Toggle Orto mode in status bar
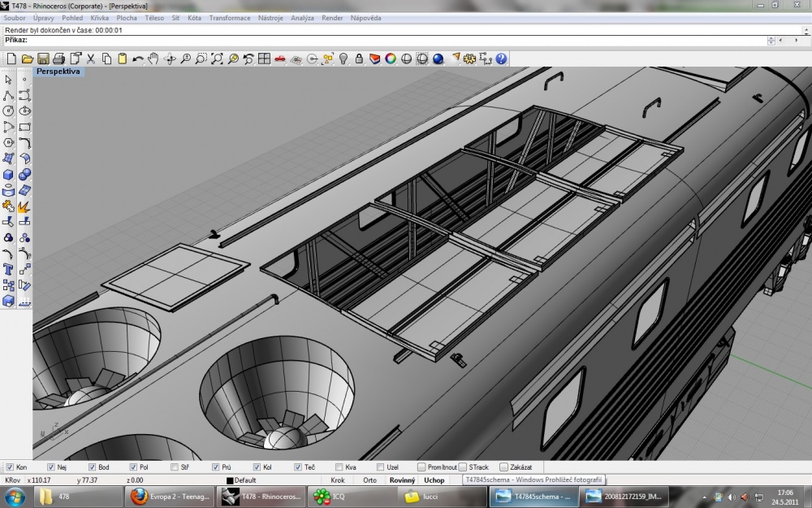Image resolution: width=812 pixels, height=508 pixels. (369, 480)
